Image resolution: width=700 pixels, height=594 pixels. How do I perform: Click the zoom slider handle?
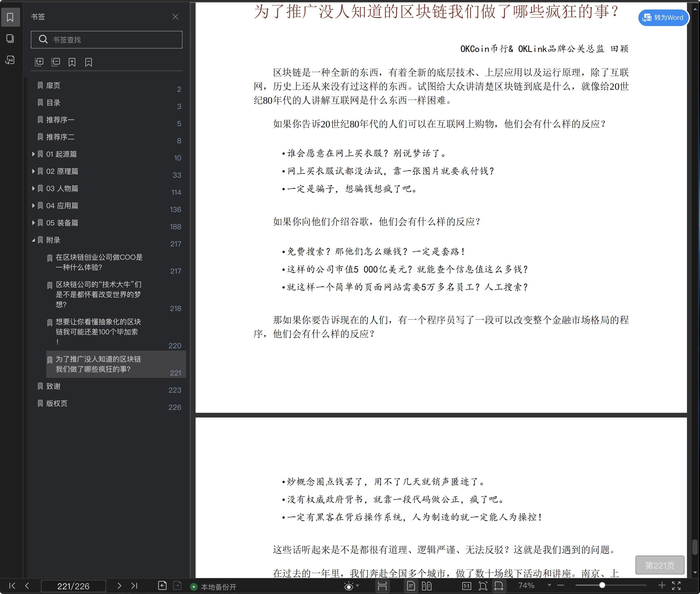pos(602,585)
